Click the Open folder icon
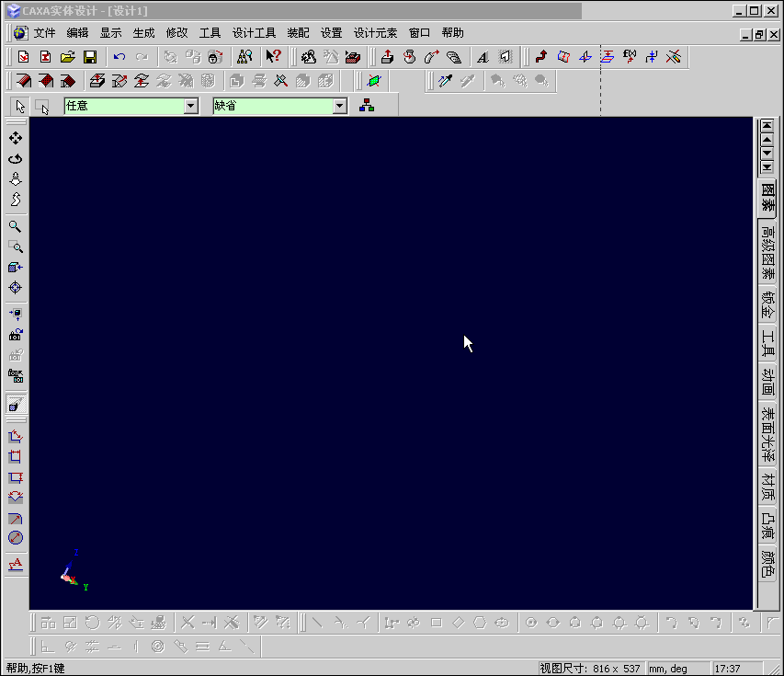 (x=67, y=57)
